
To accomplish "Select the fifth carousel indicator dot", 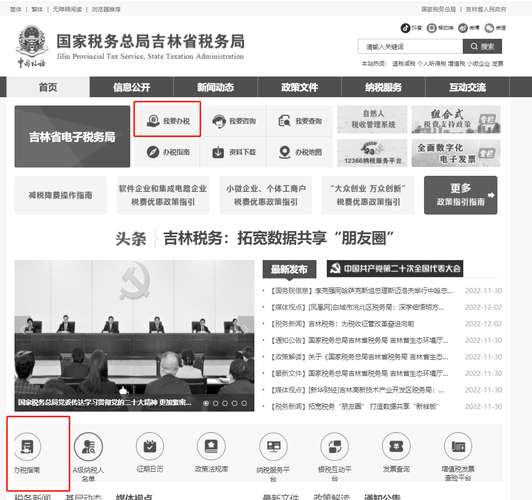I will [244, 403].
